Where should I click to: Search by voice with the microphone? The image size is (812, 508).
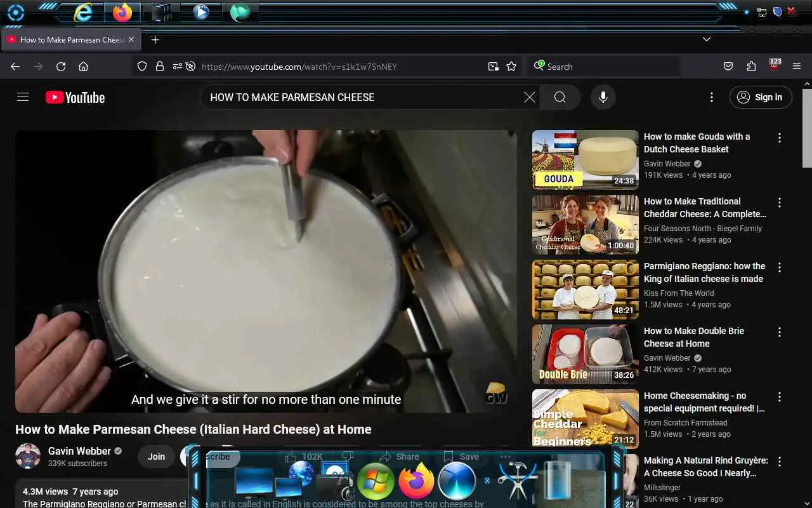603,97
